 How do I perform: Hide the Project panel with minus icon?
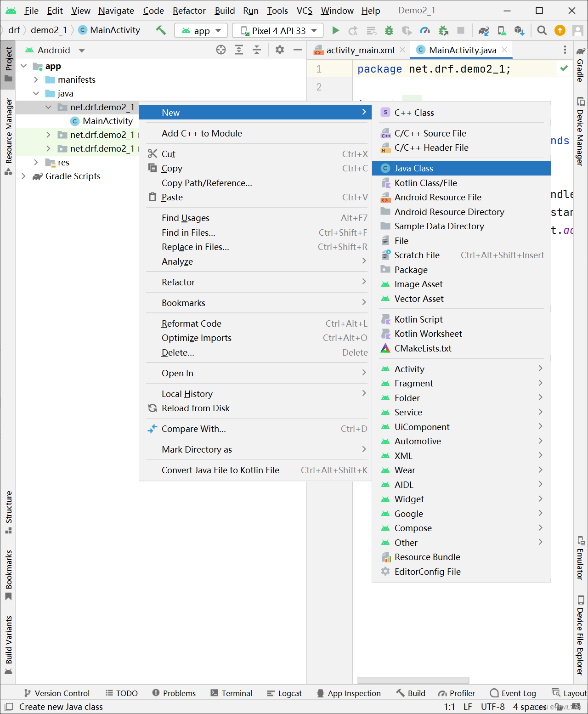tap(298, 50)
